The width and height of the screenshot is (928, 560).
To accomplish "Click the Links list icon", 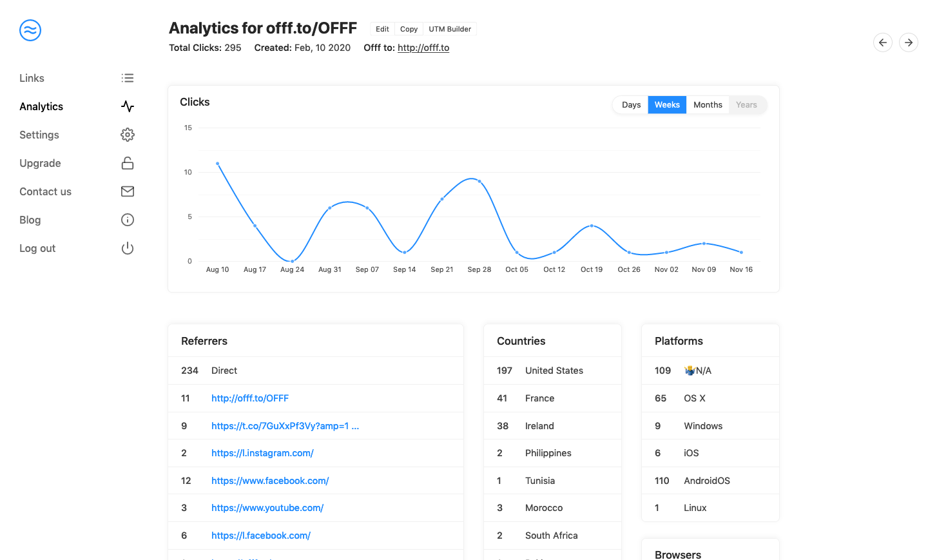I will [127, 77].
